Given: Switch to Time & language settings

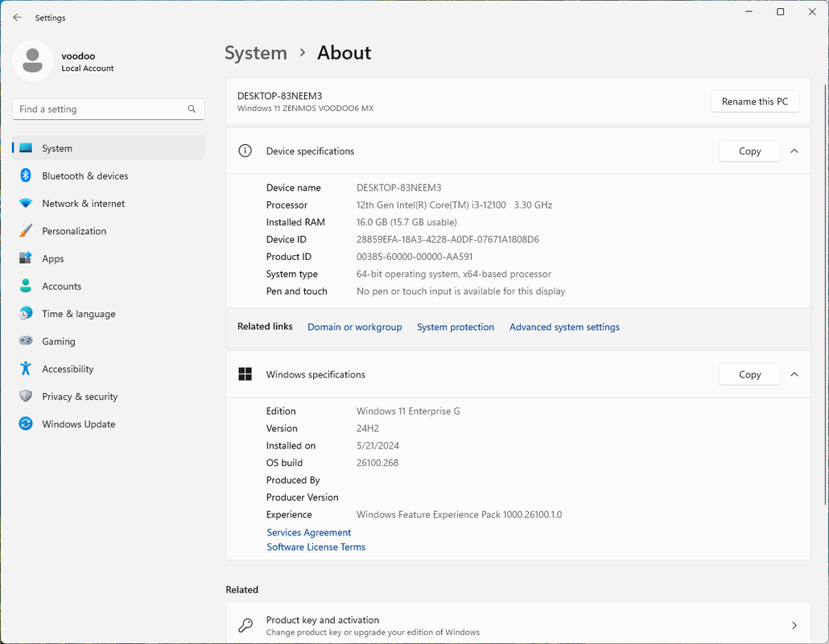Looking at the screenshot, I should pos(78,314).
